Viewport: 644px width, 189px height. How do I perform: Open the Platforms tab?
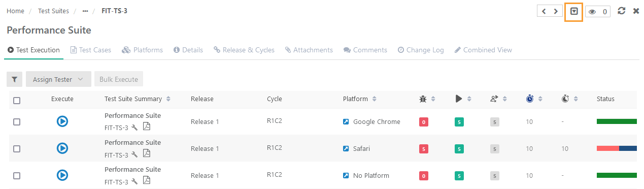143,50
